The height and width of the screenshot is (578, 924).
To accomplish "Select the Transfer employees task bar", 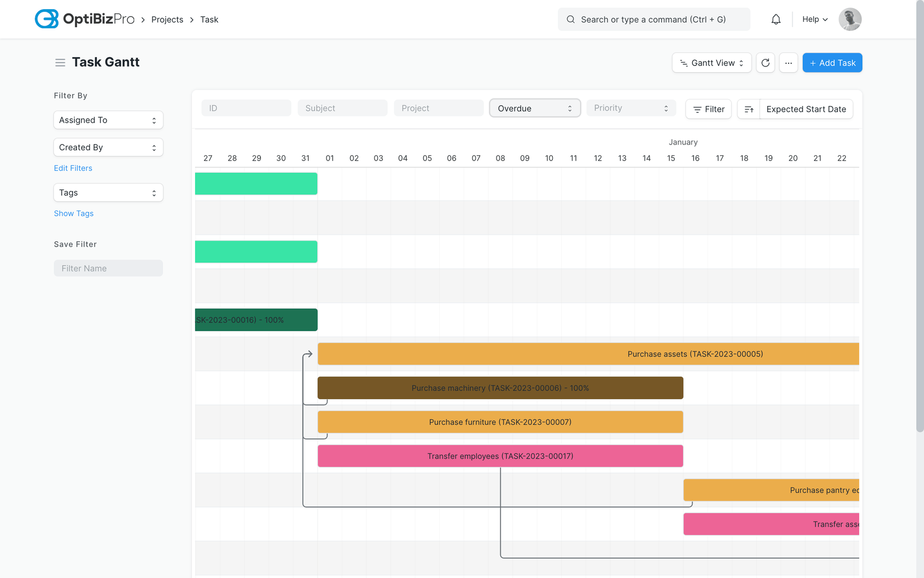I will click(x=499, y=456).
